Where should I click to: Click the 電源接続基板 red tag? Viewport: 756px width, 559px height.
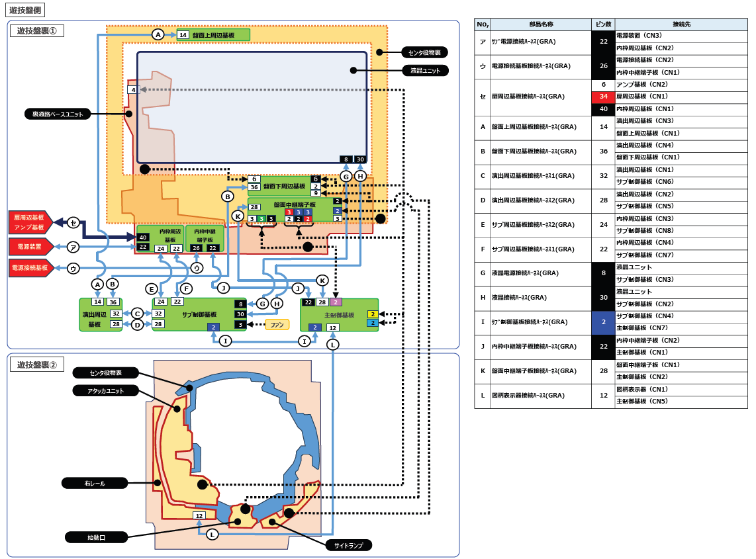click(x=30, y=268)
